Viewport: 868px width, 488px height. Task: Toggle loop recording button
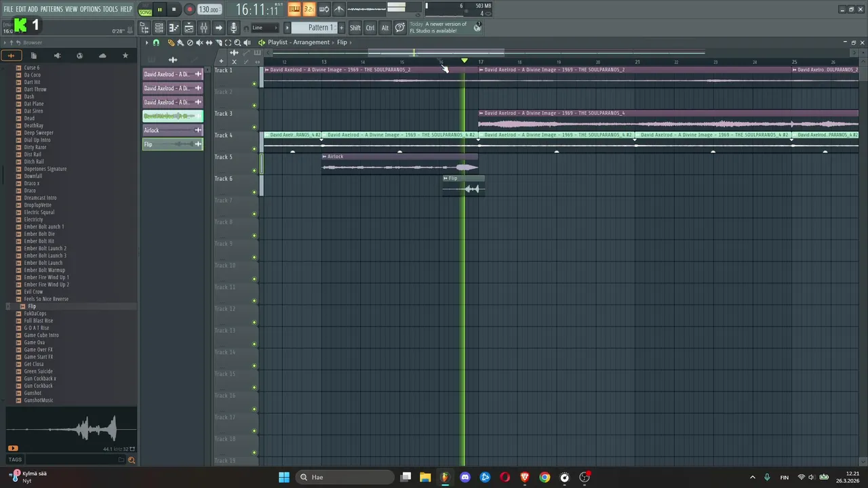pos(324,9)
